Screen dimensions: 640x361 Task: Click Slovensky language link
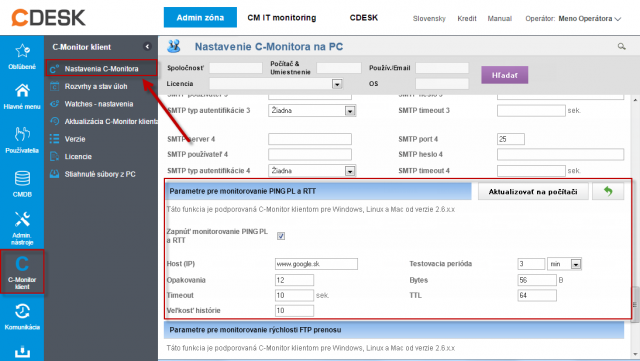point(429,18)
